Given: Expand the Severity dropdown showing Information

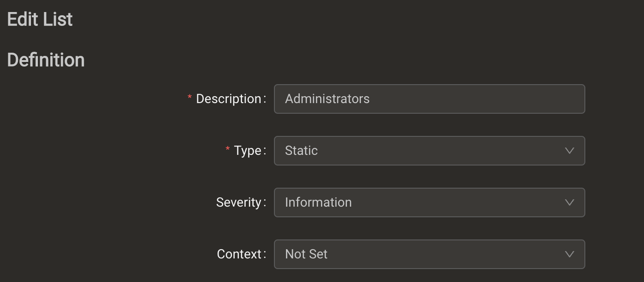Looking at the screenshot, I should click(x=430, y=202).
